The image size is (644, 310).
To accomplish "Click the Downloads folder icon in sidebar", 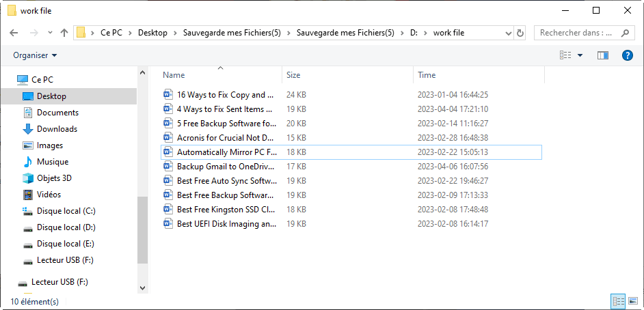I will (28, 129).
